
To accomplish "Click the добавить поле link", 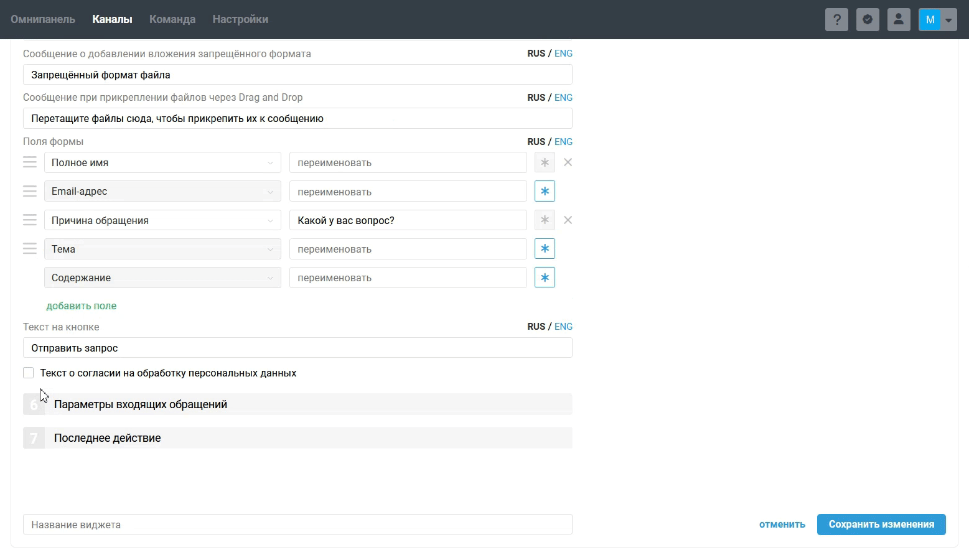I will 82,306.
